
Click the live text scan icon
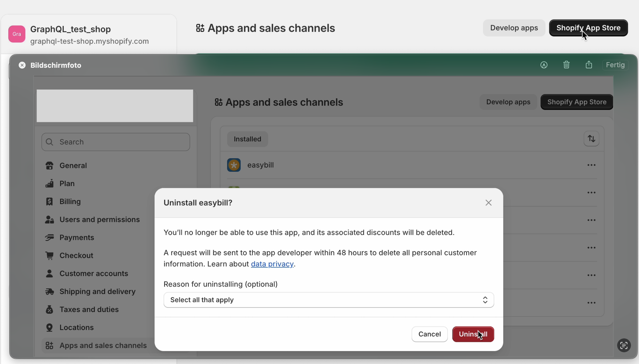[624, 345]
